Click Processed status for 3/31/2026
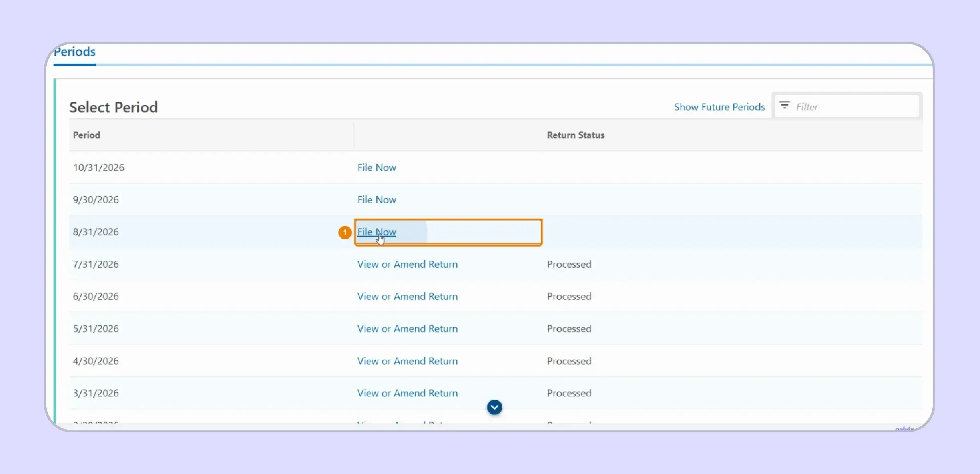 569,393
